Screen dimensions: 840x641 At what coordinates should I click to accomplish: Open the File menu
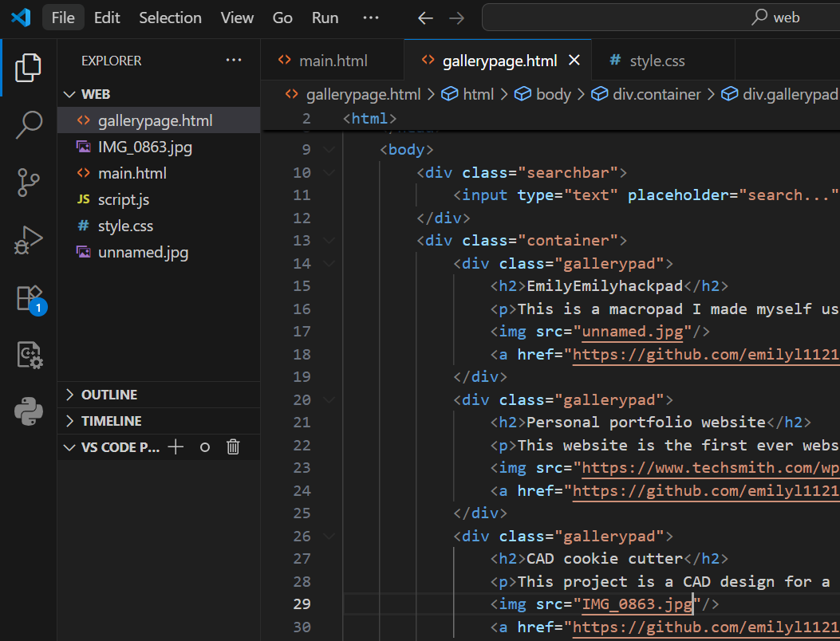point(62,18)
